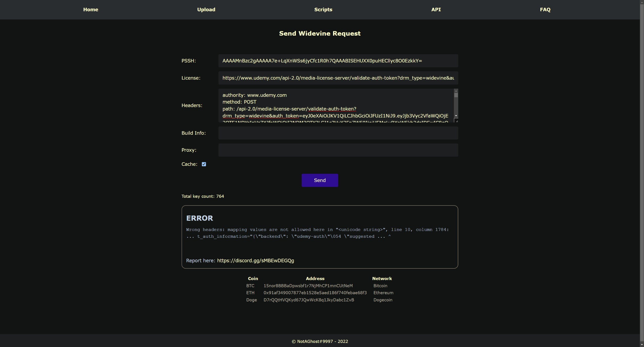This screenshot has width=644, height=347.
Task: Click the Doge coin cell
Action: [252, 300]
